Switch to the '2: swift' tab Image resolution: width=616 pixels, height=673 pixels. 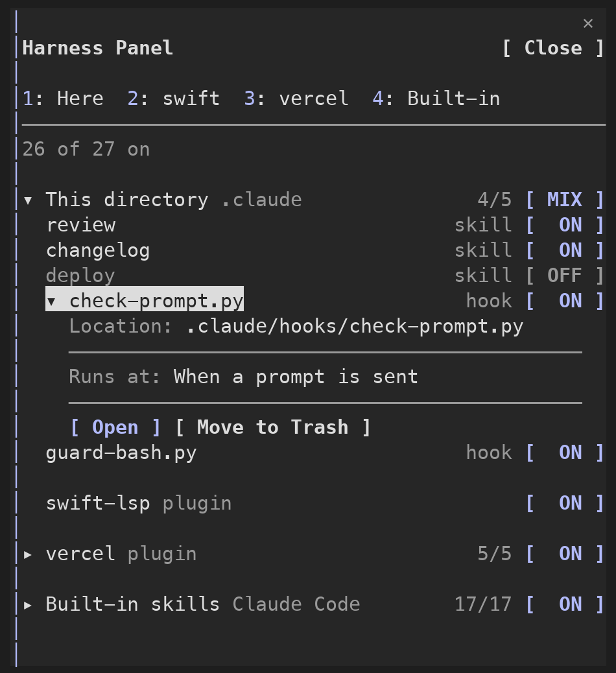point(173,99)
